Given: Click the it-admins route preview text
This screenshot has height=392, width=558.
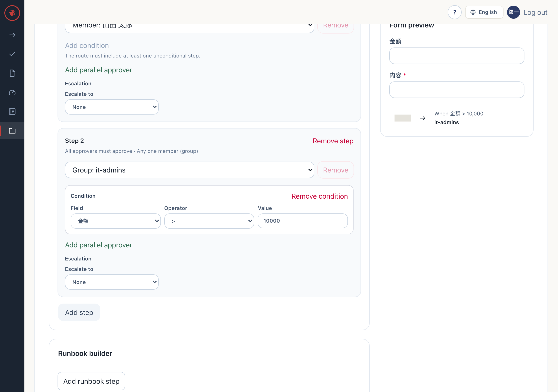Looking at the screenshot, I should [446, 122].
